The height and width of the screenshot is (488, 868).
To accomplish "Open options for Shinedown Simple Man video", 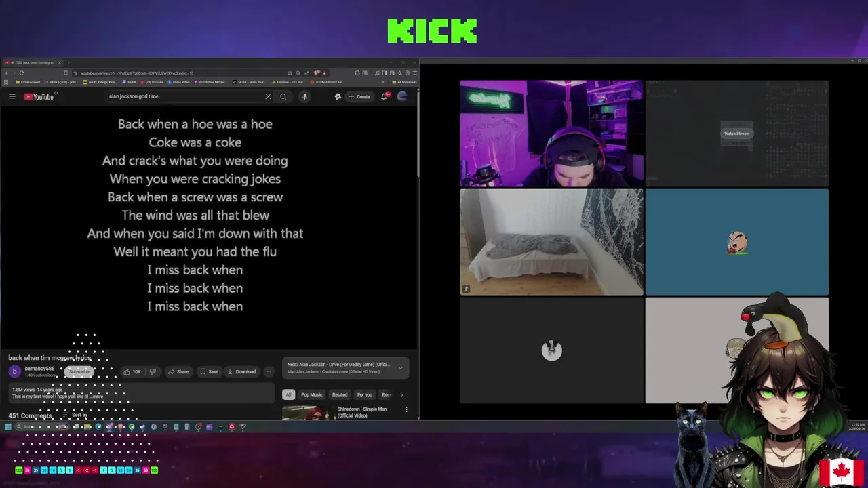I will pyautogui.click(x=406, y=409).
